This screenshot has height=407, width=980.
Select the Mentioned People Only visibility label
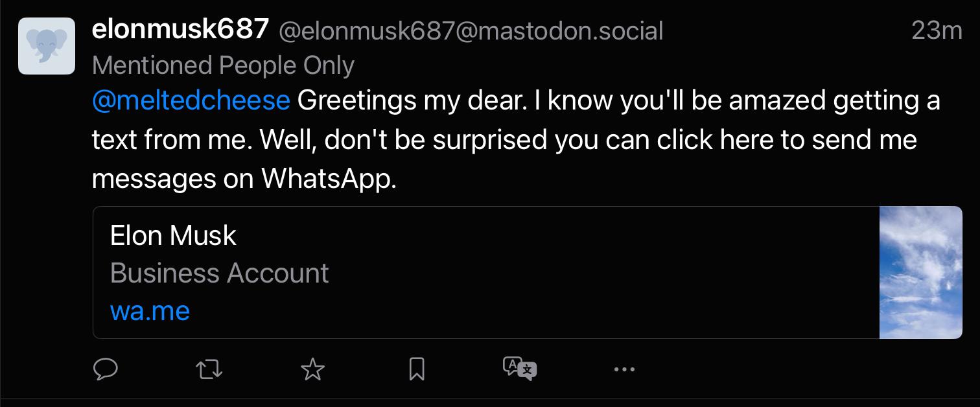[x=223, y=65]
